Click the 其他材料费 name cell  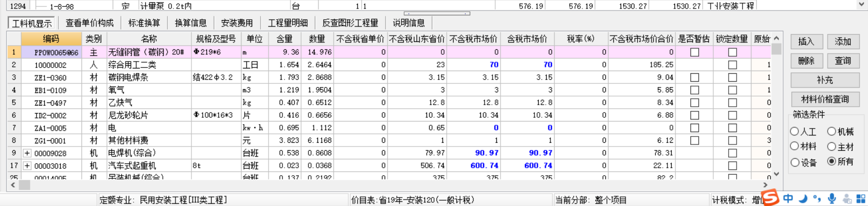(149, 141)
